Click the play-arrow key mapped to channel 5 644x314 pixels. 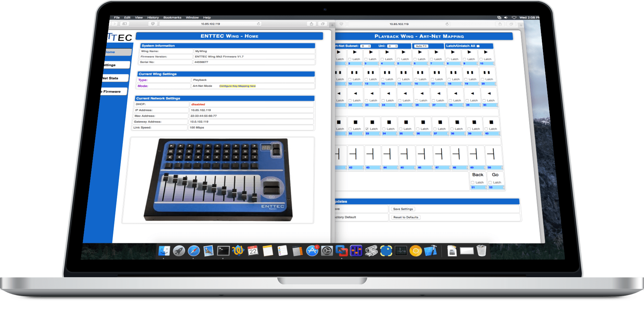pos(404,52)
